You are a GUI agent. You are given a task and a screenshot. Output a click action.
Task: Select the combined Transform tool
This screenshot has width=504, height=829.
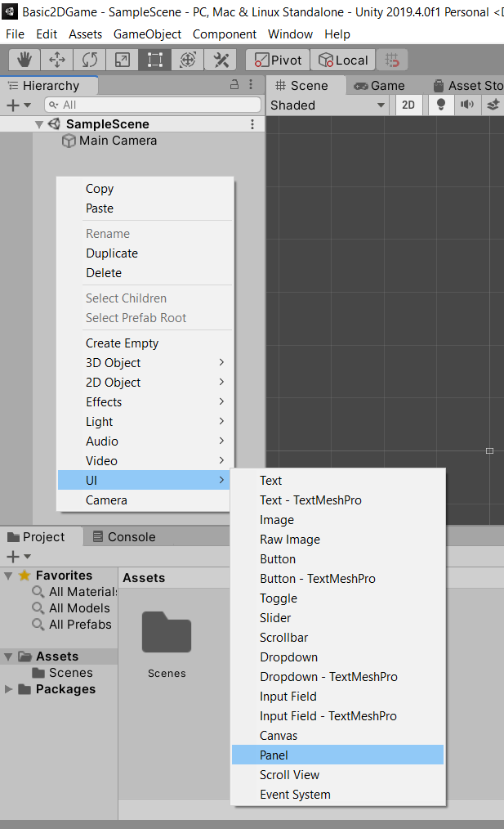pyautogui.click(x=187, y=60)
